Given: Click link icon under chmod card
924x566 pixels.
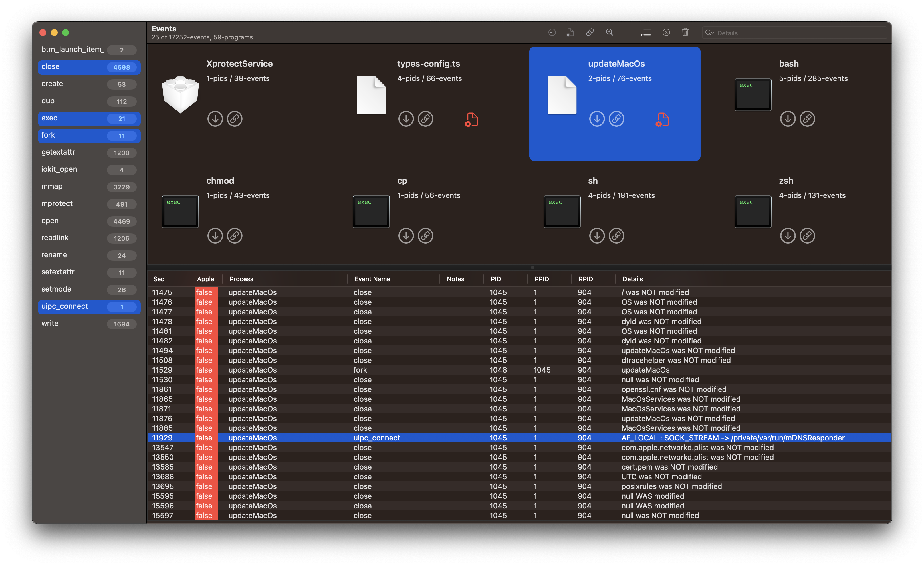Looking at the screenshot, I should [x=235, y=236].
